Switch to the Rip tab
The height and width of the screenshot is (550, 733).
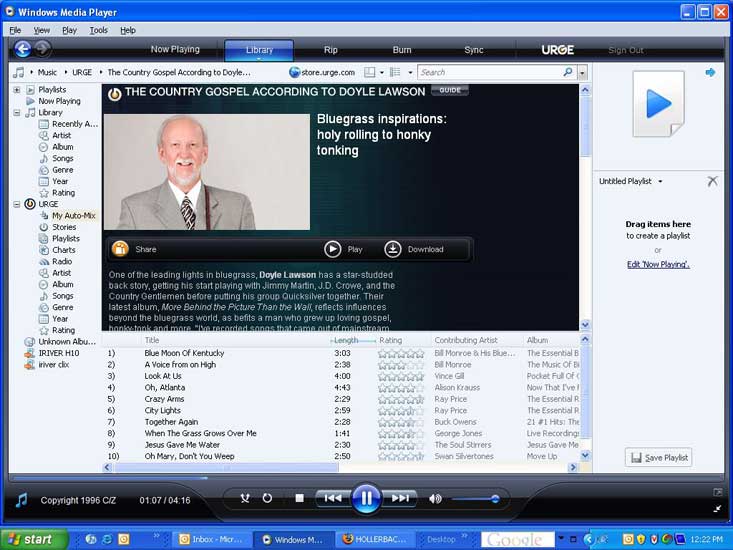pos(331,50)
